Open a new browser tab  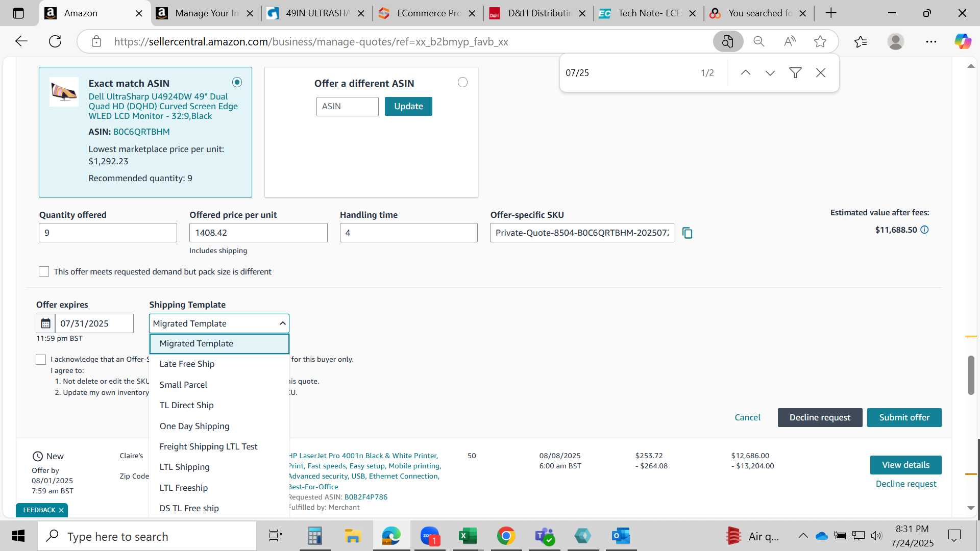point(831,13)
